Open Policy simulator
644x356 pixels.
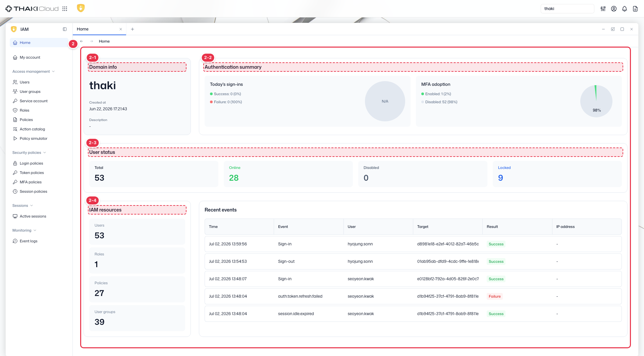(x=39, y=138)
